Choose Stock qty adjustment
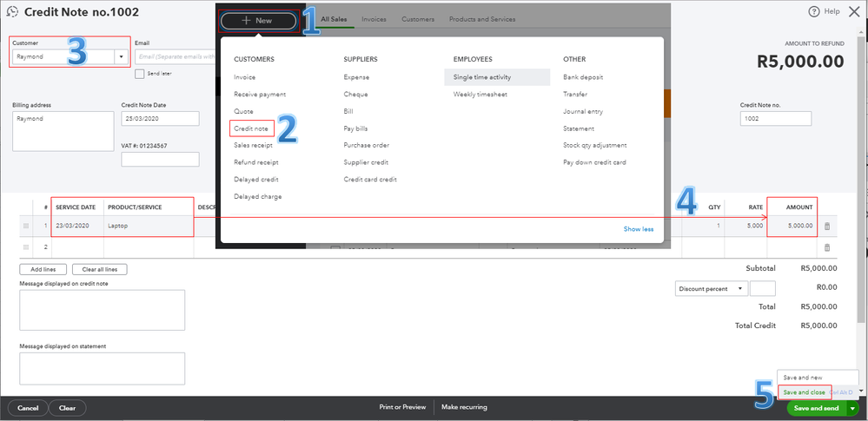The width and height of the screenshot is (868, 421). click(594, 146)
